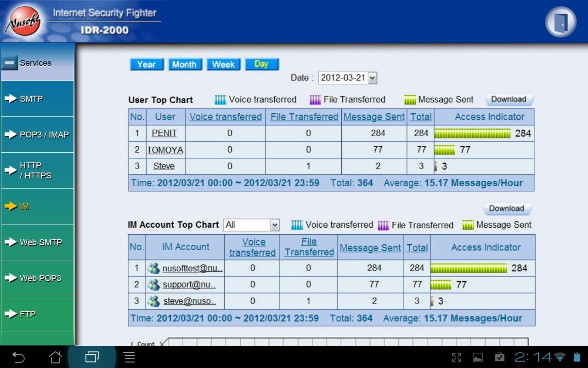Screen dimensions: 588x368
Task: Tap the recent apps button
Action: tap(92, 357)
